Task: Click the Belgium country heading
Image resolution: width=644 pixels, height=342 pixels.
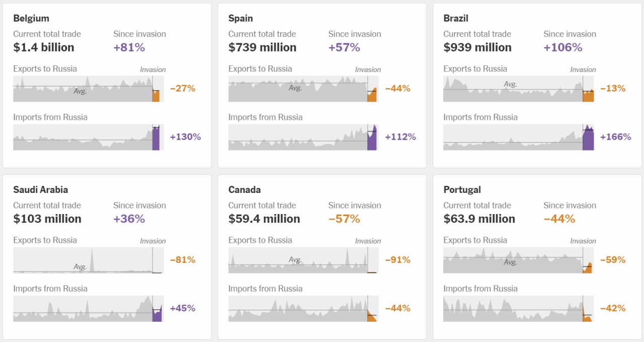Action: (x=31, y=18)
